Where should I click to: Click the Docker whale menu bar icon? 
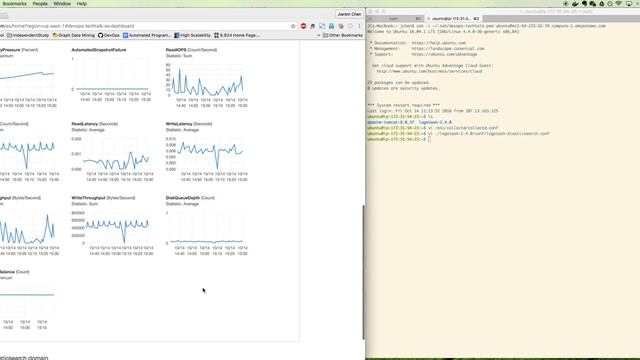(x=575, y=4)
